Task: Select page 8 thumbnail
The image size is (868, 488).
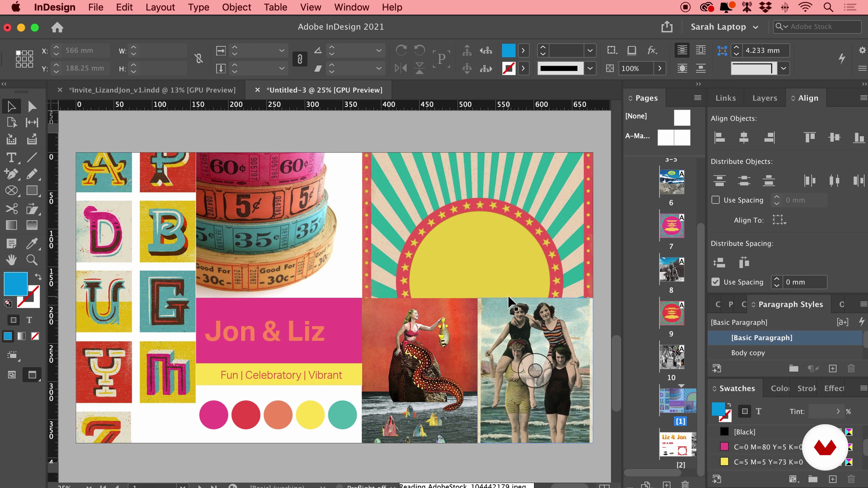Action: pos(672,270)
